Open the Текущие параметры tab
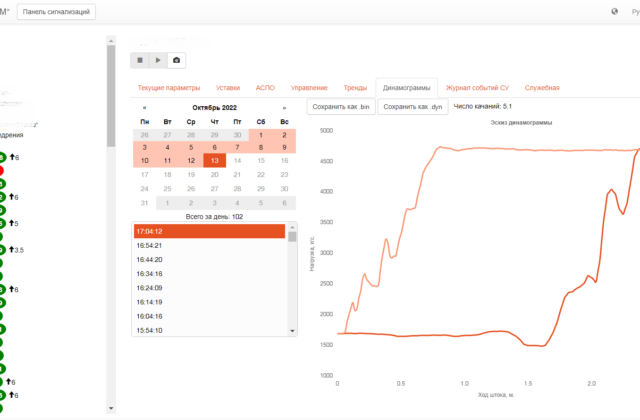Image resolution: width=640 pixels, height=420 pixels. tap(169, 88)
